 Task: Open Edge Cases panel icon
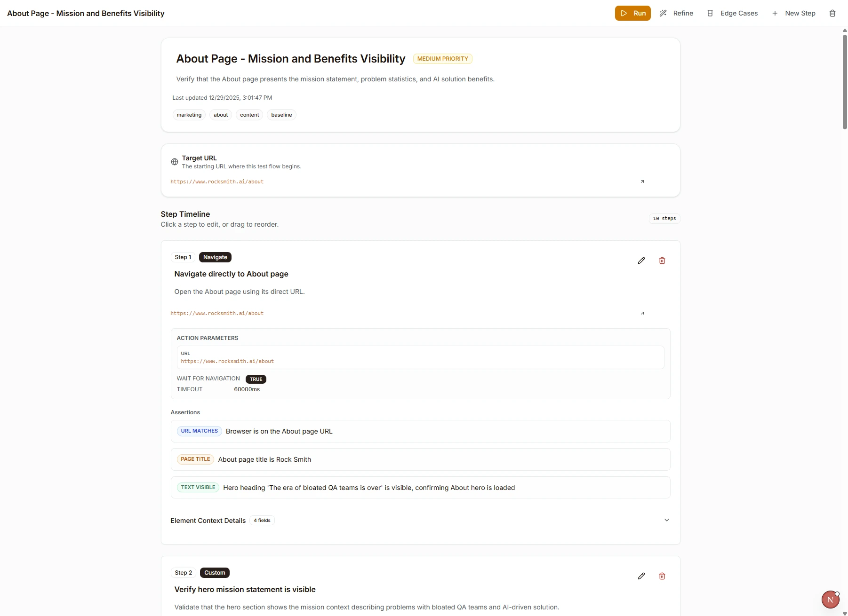711,13
